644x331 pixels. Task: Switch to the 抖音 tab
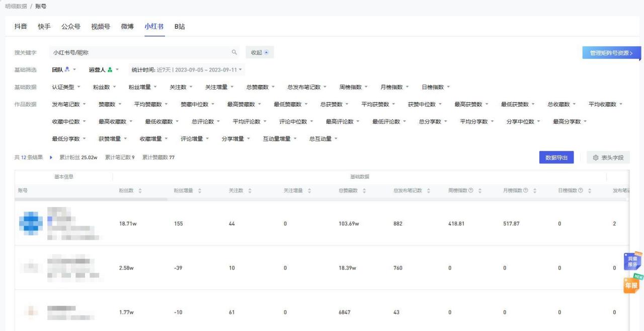[22, 27]
